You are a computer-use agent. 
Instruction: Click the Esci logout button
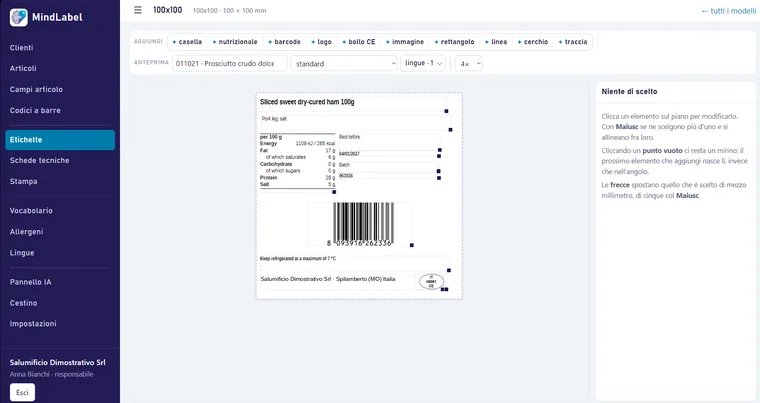point(22,392)
